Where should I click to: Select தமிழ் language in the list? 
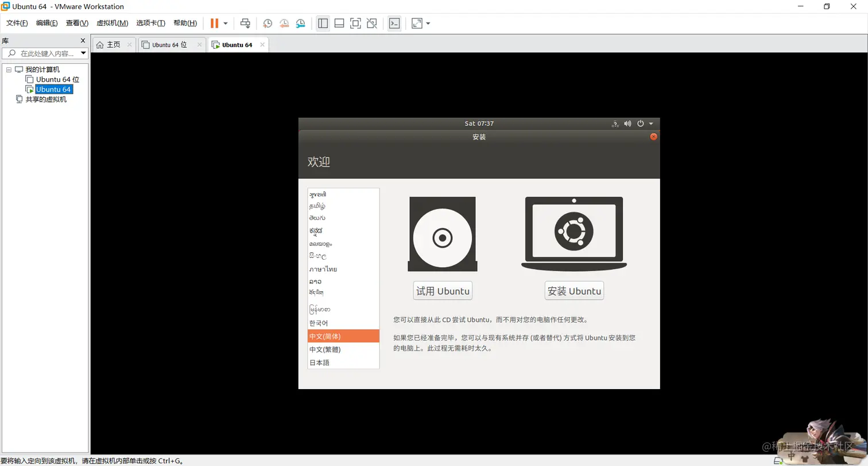[343, 206]
